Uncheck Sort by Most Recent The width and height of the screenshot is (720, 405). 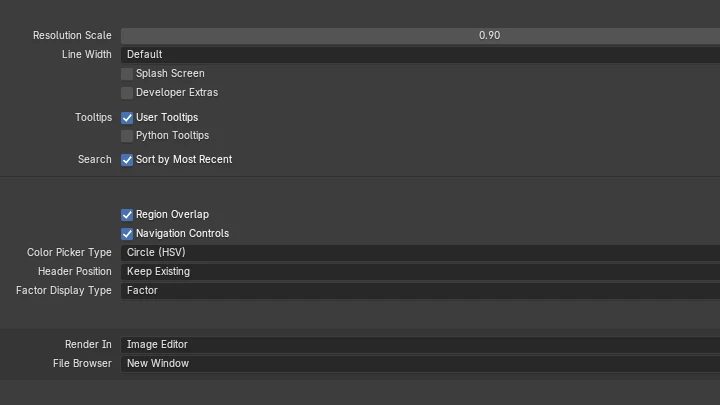click(127, 160)
